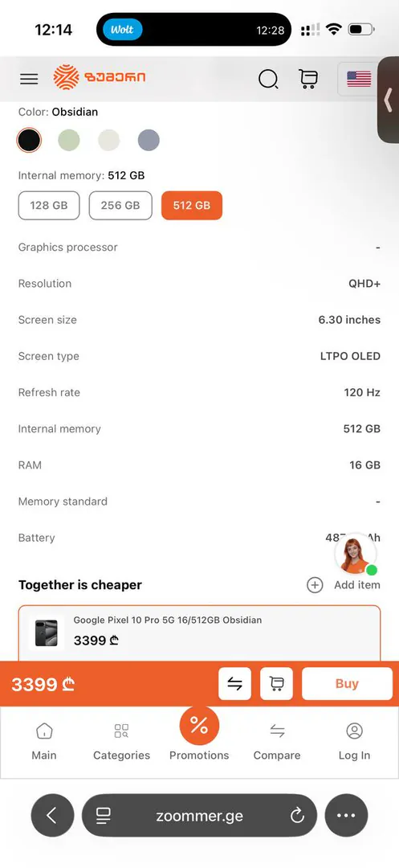The image size is (399, 868).
Task: Reload the zoommer.ge page
Action: [x=297, y=816]
